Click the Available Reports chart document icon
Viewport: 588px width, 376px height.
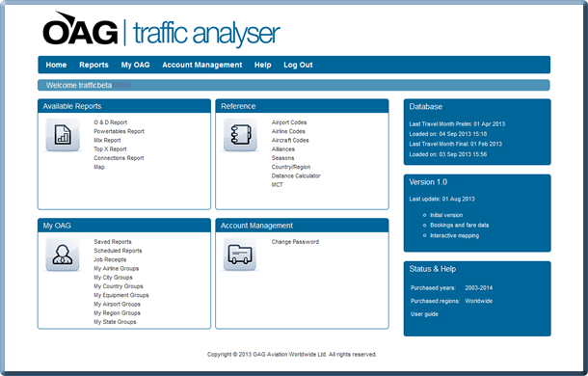(63, 135)
